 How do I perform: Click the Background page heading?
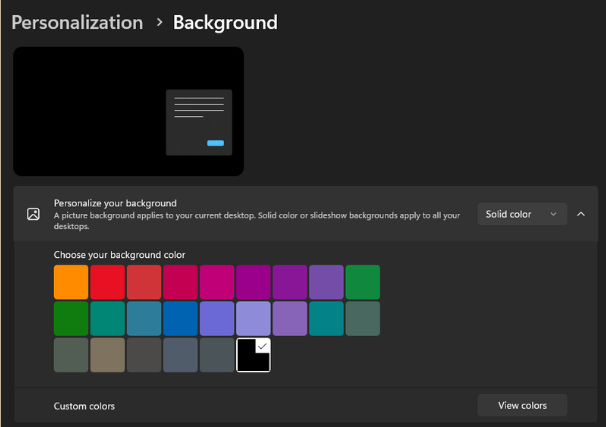click(225, 22)
